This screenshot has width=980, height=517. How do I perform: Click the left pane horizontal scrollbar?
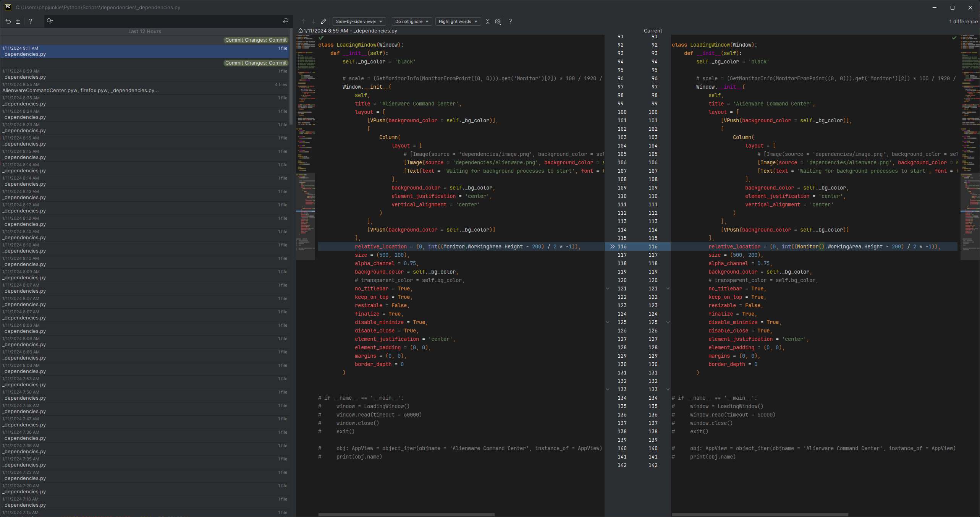pos(406,515)
